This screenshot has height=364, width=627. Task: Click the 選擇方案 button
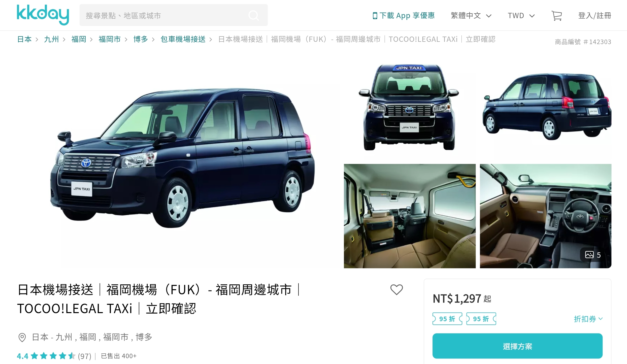coord(517,346)
